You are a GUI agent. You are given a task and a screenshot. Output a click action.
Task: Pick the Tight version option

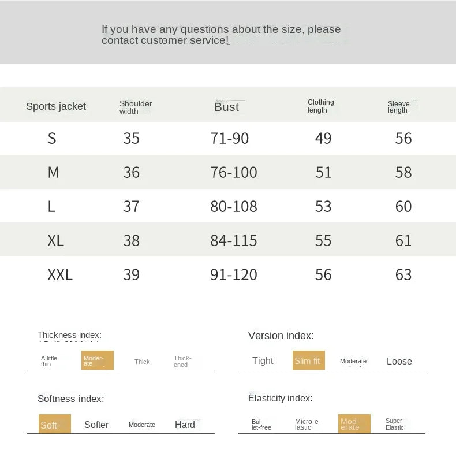point(263,361)
